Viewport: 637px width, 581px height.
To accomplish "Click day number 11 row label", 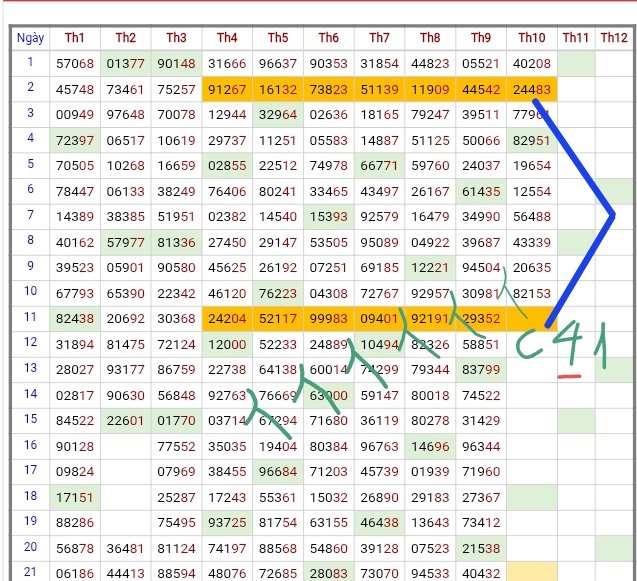I will point(30,317).
